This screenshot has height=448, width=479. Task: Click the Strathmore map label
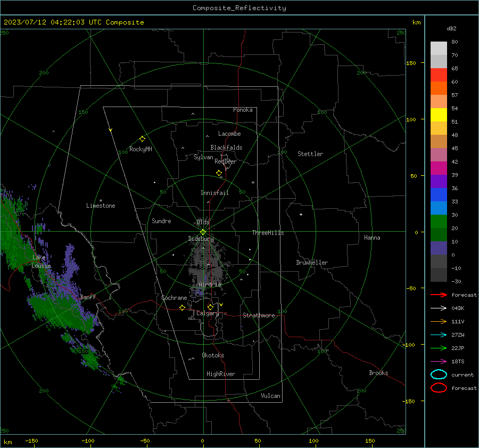pyautogui.click(x=259, y=315)
